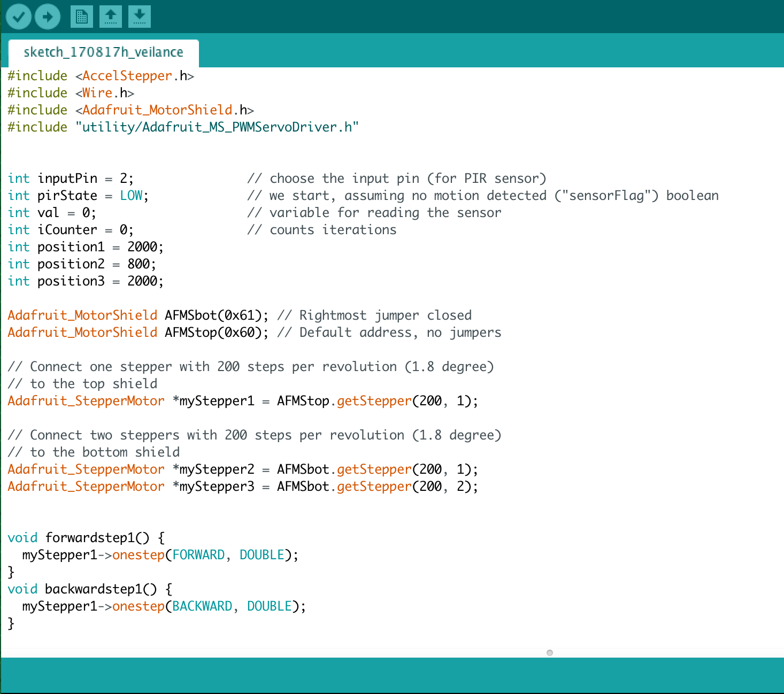Click on 'int pirState = LOW;'
The height and width of the screenshot is (694, 784).
point(78,196)
